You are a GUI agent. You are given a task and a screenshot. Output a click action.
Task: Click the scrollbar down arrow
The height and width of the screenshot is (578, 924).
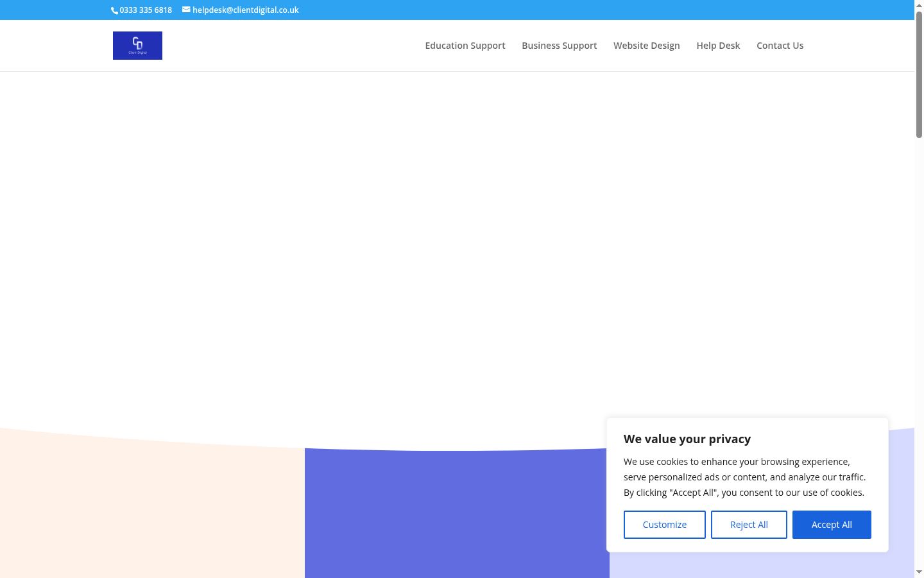tap(919, 572)
